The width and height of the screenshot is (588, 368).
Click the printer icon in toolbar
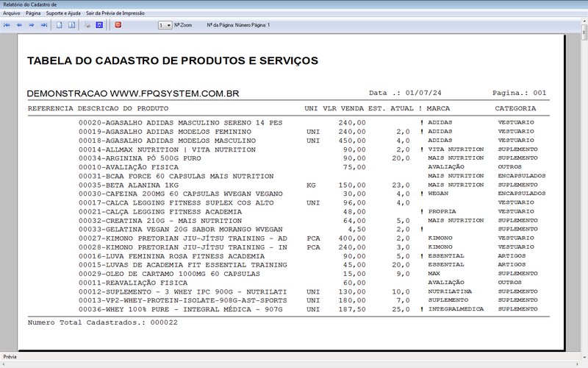(87, 25)
